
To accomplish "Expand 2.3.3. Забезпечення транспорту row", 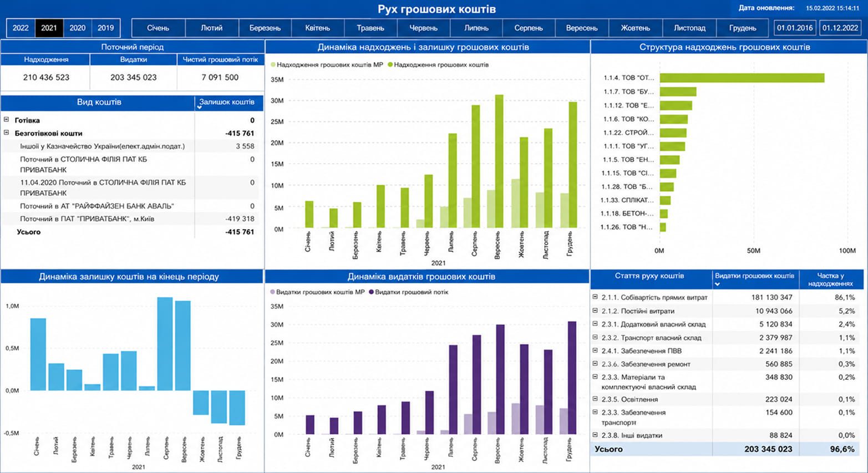I will click(595, 412).
